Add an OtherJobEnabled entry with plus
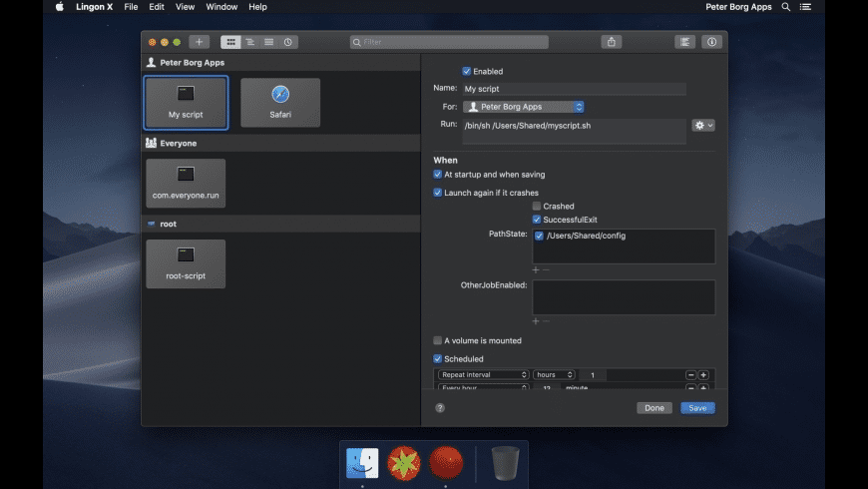868x489 pixels. click(536, 321)
